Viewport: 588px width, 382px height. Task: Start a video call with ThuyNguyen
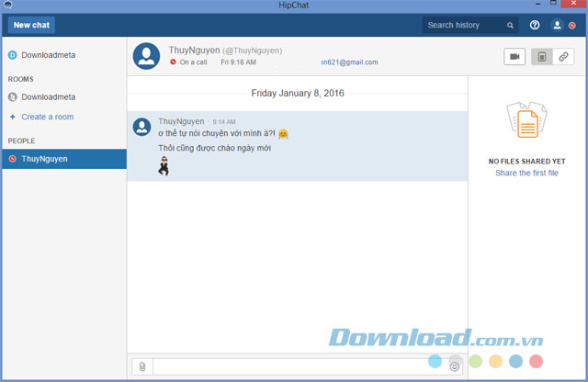[514, 57]
